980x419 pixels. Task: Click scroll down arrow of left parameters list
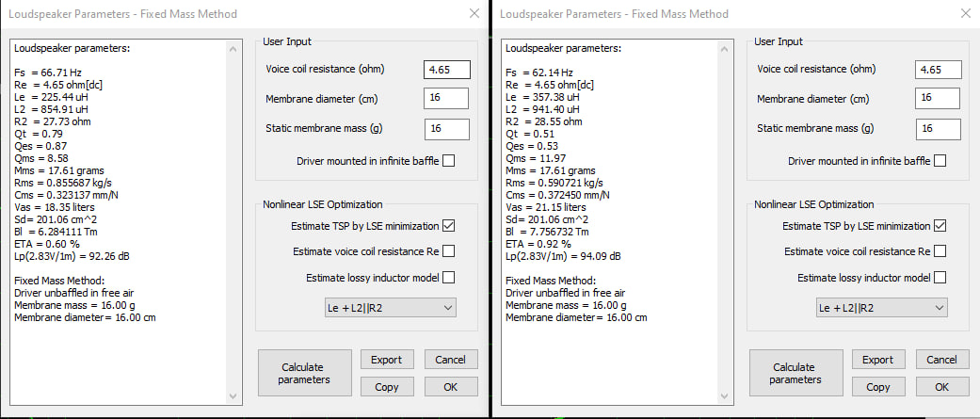tap(233, 396)
